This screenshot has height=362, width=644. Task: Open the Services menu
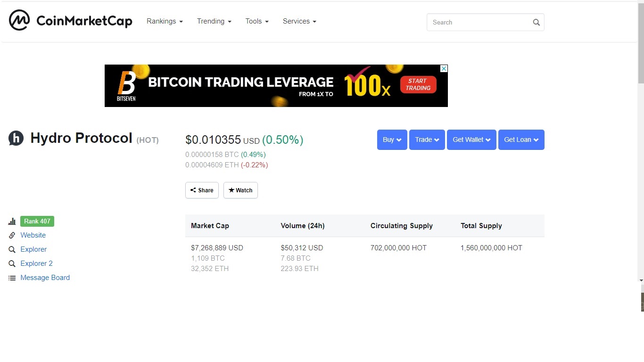299,21
